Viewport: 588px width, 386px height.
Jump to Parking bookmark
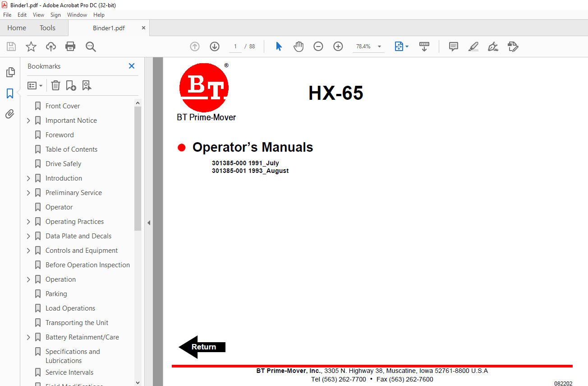(x=56, y=294)
